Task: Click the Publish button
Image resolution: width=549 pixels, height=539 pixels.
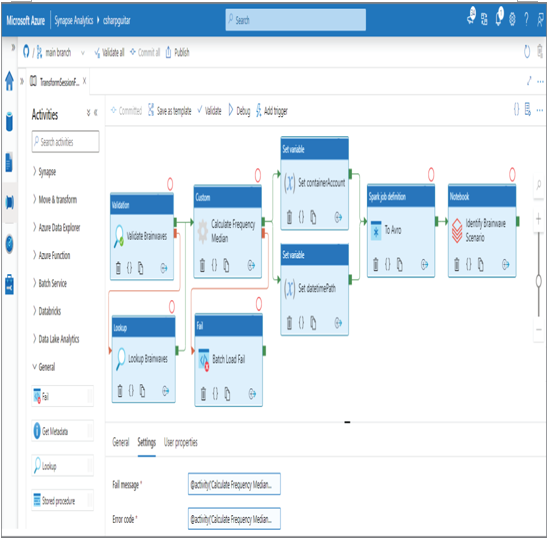Action: coord(178,53)
